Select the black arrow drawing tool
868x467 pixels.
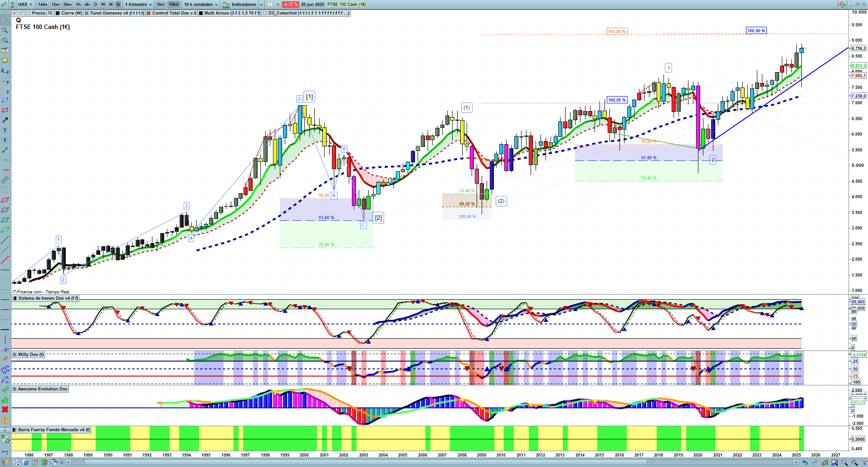[5, 120]
